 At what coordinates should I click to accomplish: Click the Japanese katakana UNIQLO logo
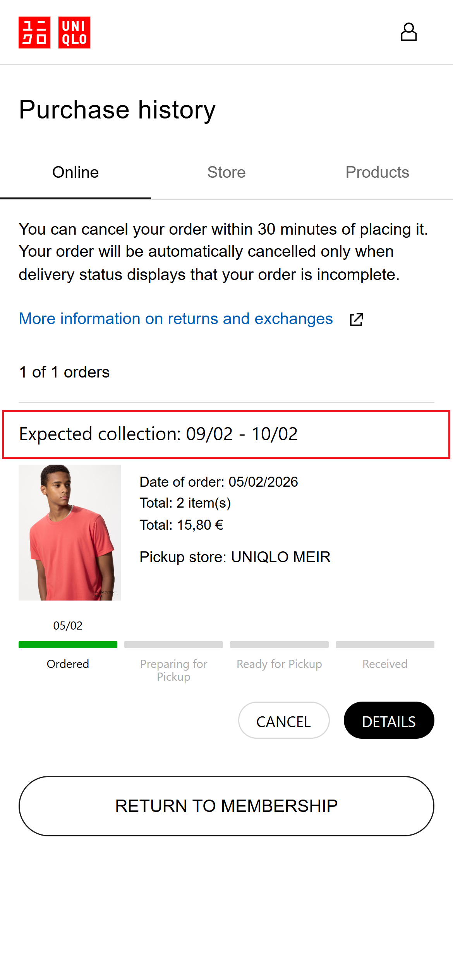pyautogui.click(x=34, y=33)
